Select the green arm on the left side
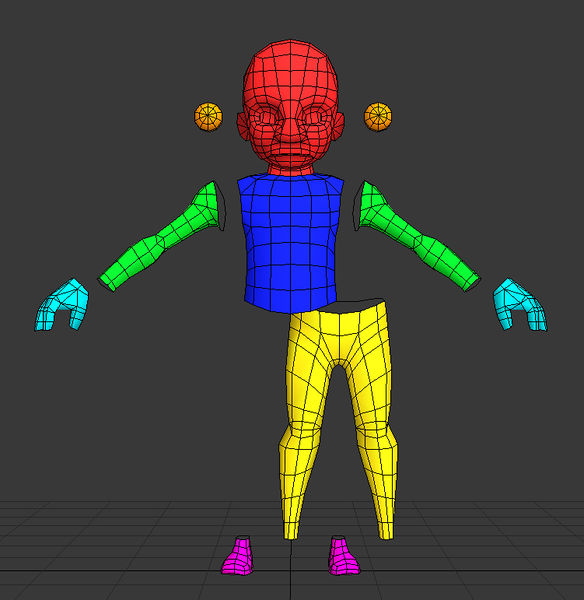This screenshot has height=600, width=584. coord(161,237)
